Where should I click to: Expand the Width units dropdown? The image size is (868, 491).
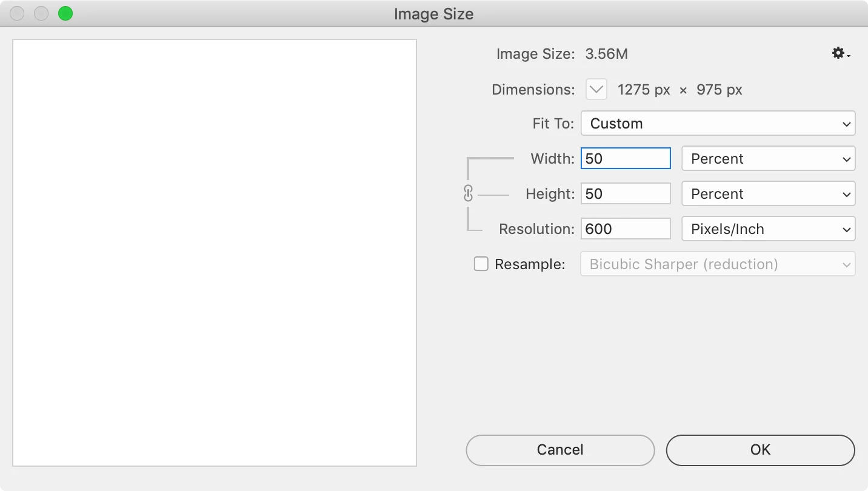(x=768, y=159)
